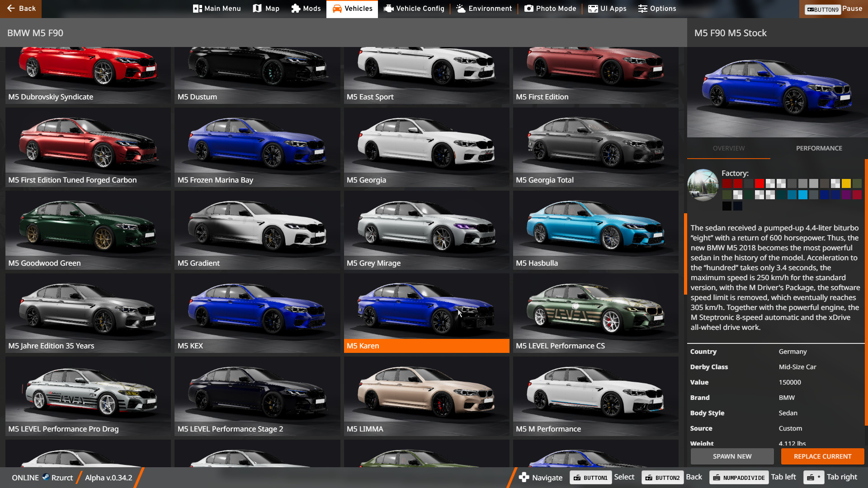Click the M5 F90 M5 Stock title
Image resolution: width=868 pixels, height=488 pixels.
pos(730,33)
